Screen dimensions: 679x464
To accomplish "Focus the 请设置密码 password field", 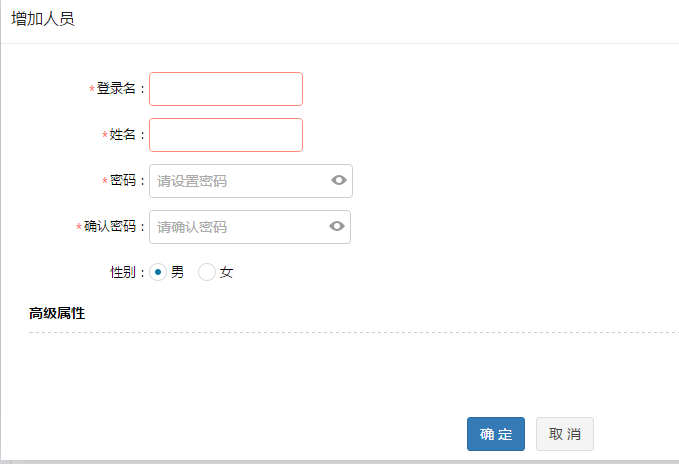I will tap(238, 181).
